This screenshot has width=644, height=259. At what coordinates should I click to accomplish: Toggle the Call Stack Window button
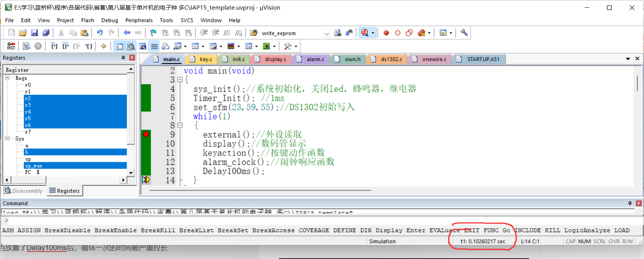[x=166, y=46]
